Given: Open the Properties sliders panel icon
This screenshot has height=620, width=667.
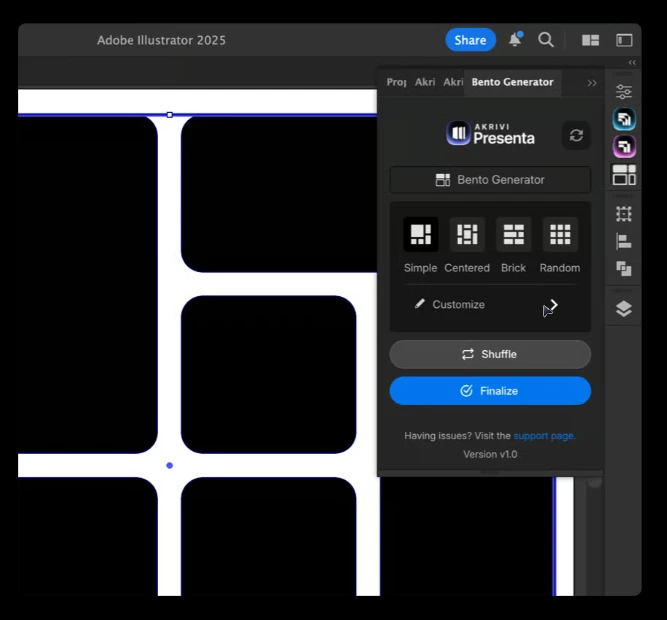Looking at the screenshot, I should pyautogui.click(x=624, y=92).
